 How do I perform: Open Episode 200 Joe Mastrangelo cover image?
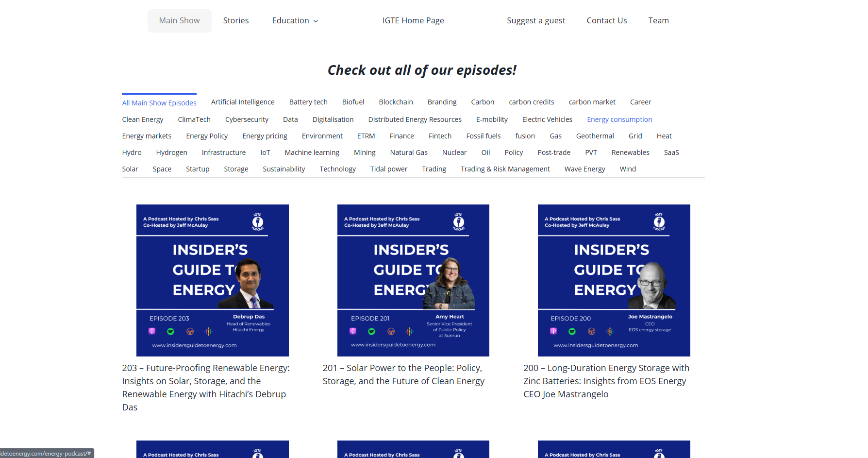(x=614, y=280)
